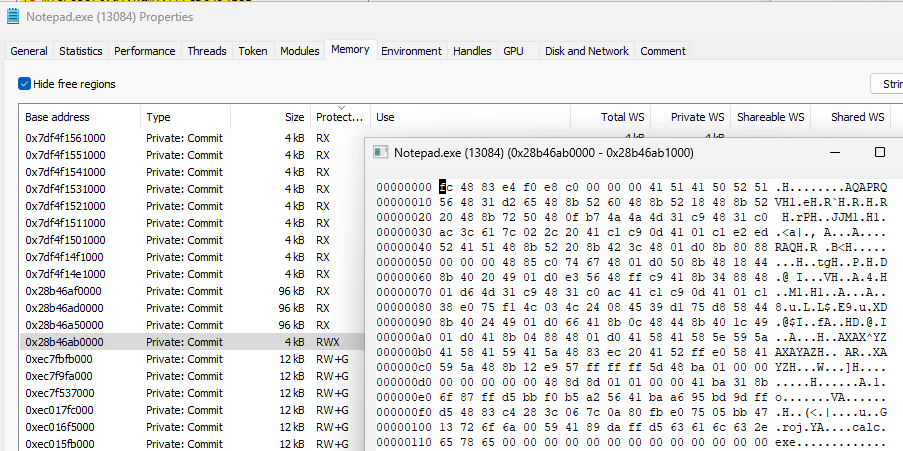Viewport: 903px width, 451px height.
Task: Sort by Total WS column header
Action: 610,117
